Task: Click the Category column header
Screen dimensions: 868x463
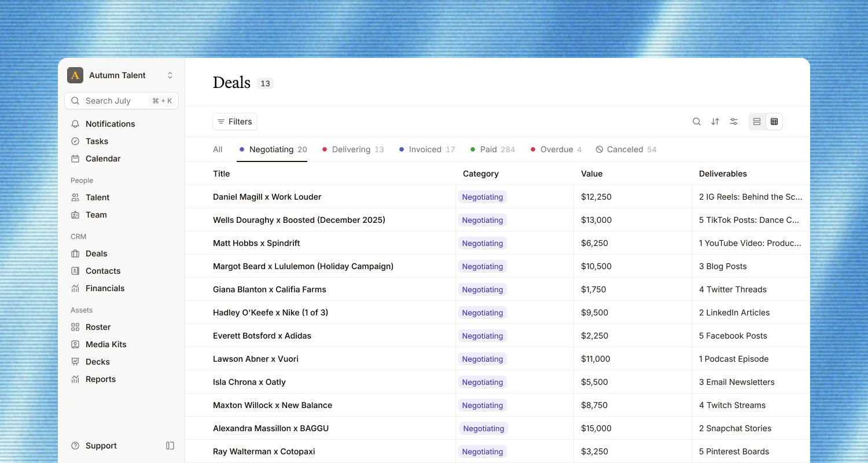Action: click(481, 174)
